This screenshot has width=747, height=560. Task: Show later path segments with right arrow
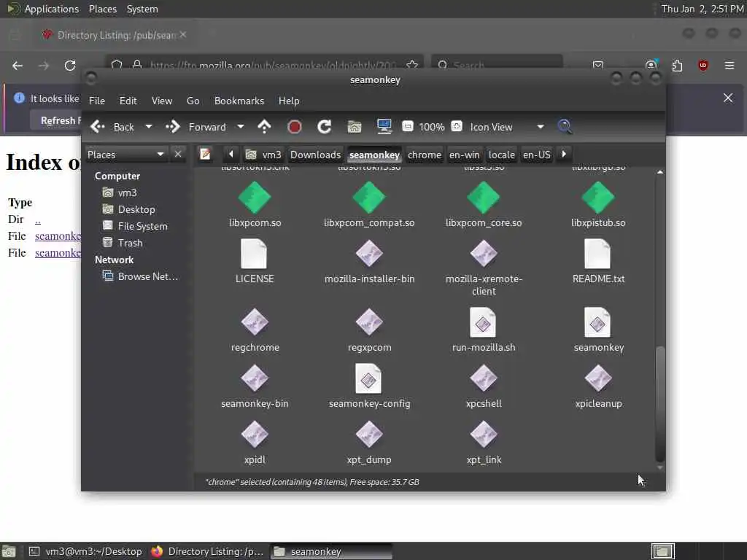click(x=564, y=154)
